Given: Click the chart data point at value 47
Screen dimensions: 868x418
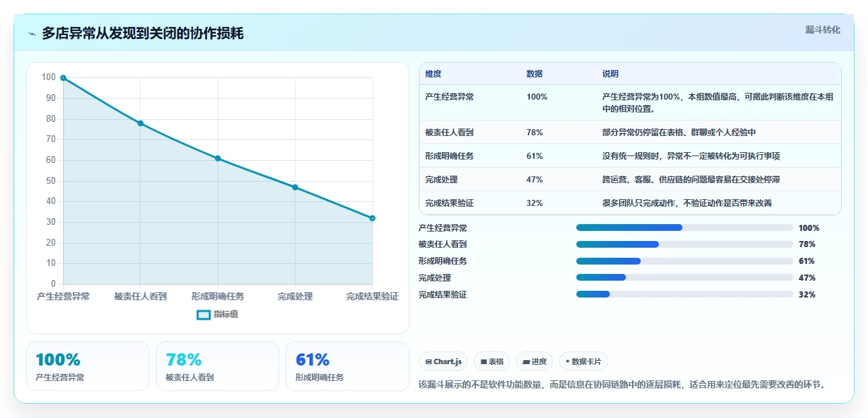Looking at the screenshot, I should 295,187.
